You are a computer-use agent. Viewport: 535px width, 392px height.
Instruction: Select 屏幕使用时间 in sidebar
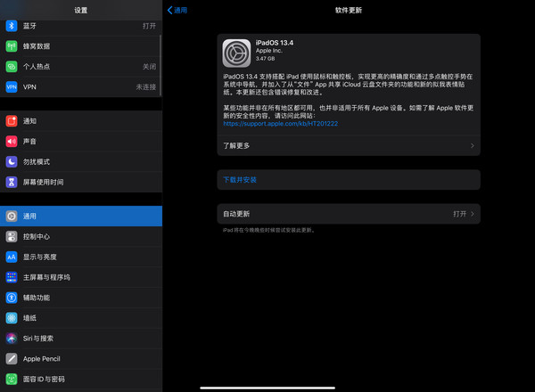[x=81, y=182]
